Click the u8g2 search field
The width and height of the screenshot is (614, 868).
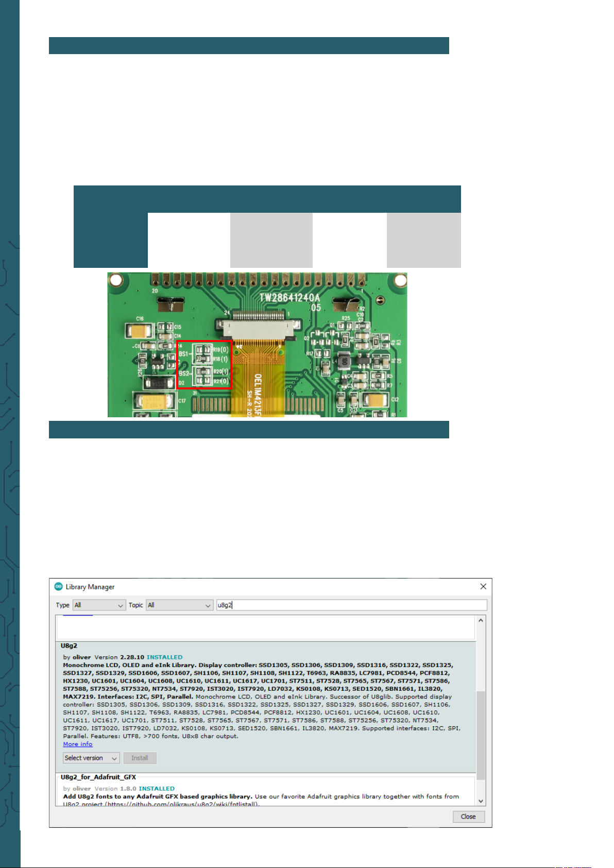[350, 605]
